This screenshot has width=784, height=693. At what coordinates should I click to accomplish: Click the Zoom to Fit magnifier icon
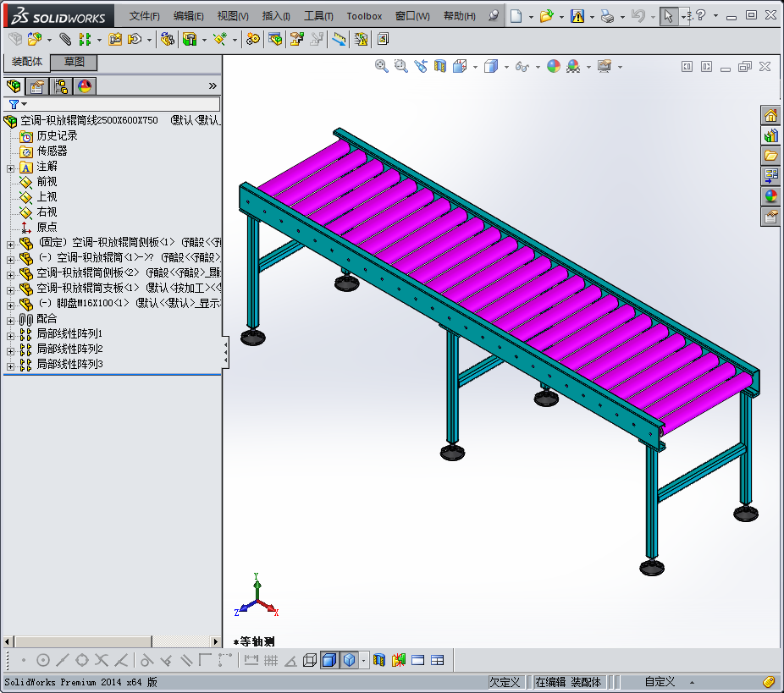point(382,67)
